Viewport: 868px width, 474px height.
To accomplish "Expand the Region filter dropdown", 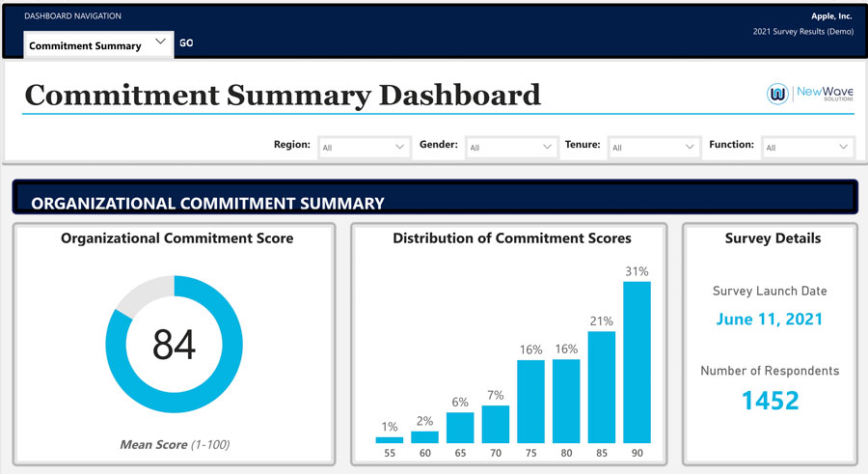I will pos(364,147).
